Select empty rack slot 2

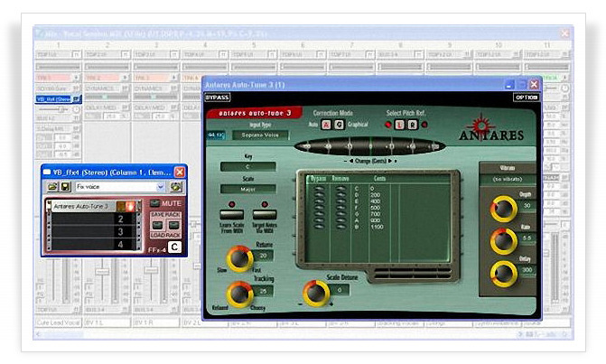tap(94, 219)
